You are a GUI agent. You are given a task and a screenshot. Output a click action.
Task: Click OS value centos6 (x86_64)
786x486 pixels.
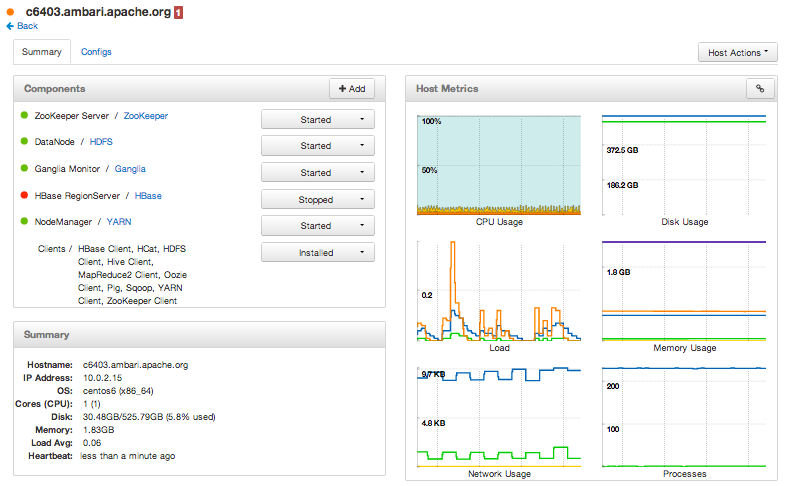pos(118,391)
